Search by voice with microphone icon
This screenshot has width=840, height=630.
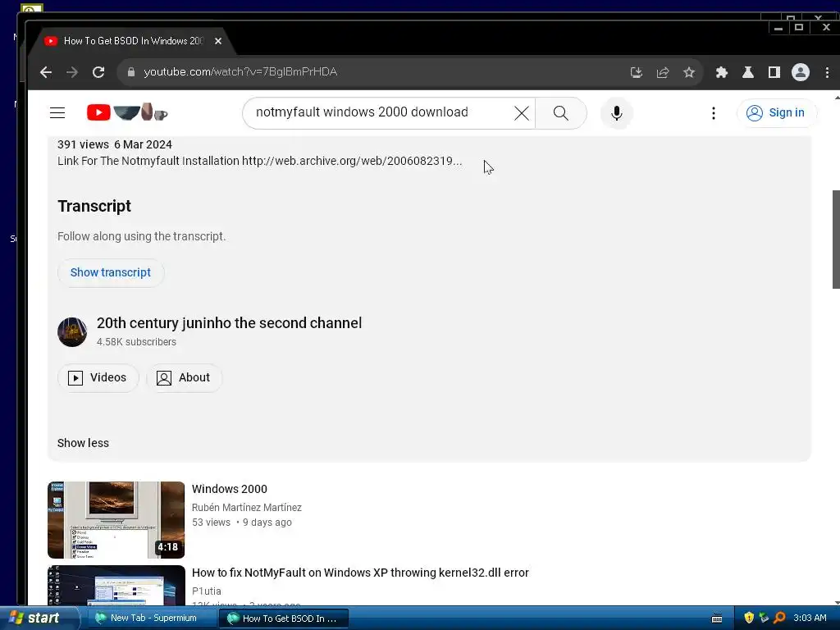[617, 113]
